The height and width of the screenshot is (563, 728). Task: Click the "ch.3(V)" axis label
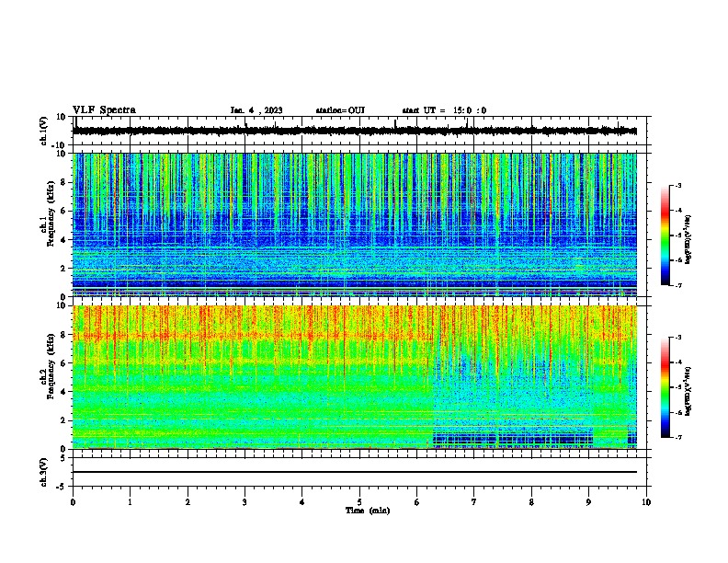(44, 472)
